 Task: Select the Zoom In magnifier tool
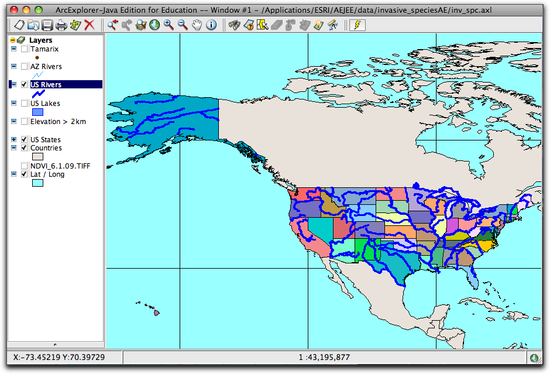169,25
